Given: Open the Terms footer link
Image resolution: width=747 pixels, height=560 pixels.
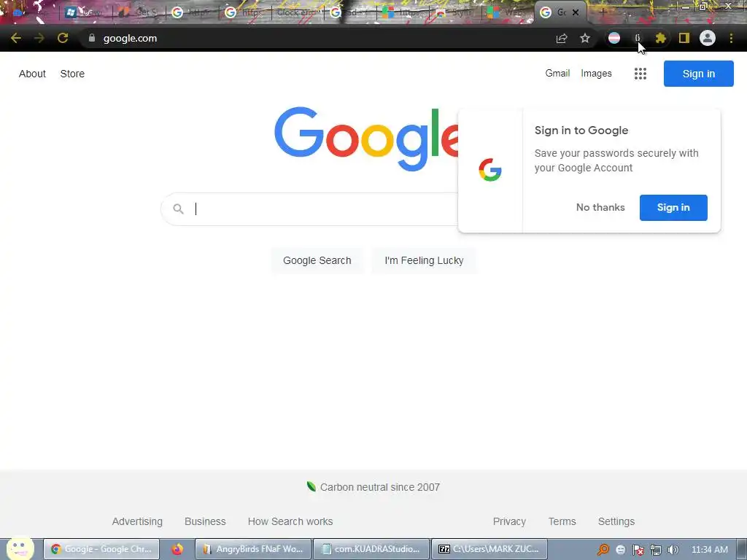Looking at the screenshot, I should coord(562,521).
